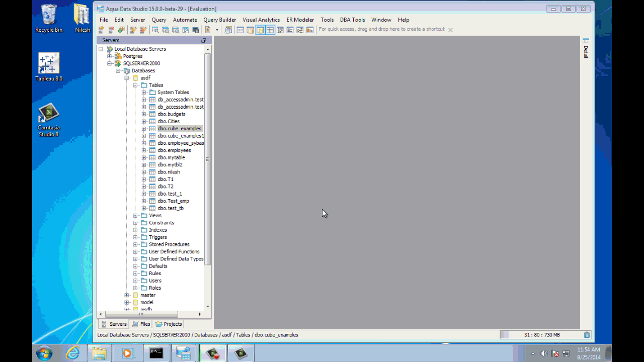Open the Visual Analytics menu
Viewport: 644px width, 362px height.
pyautogui.click(x=261, y=20)
